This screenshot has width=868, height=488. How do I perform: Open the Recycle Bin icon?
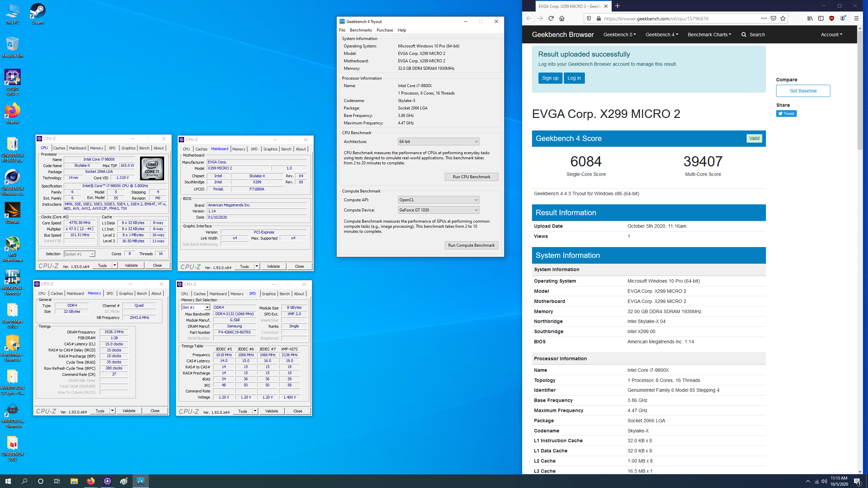pos(12,47)
